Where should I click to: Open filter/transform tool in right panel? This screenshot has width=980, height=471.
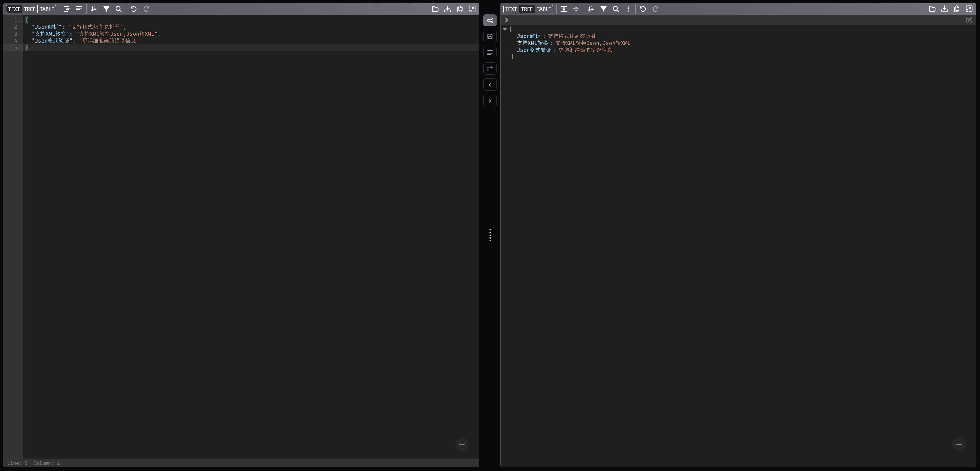(603, 9)
